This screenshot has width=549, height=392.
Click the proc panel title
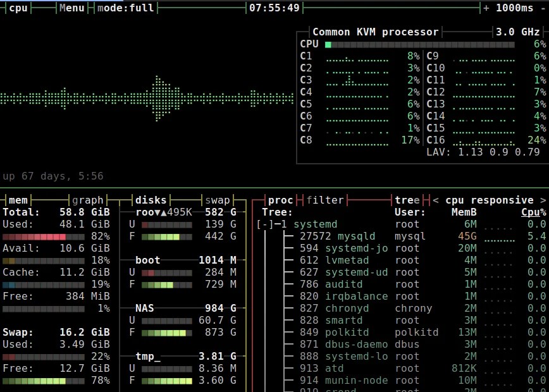tap(281, 200)
